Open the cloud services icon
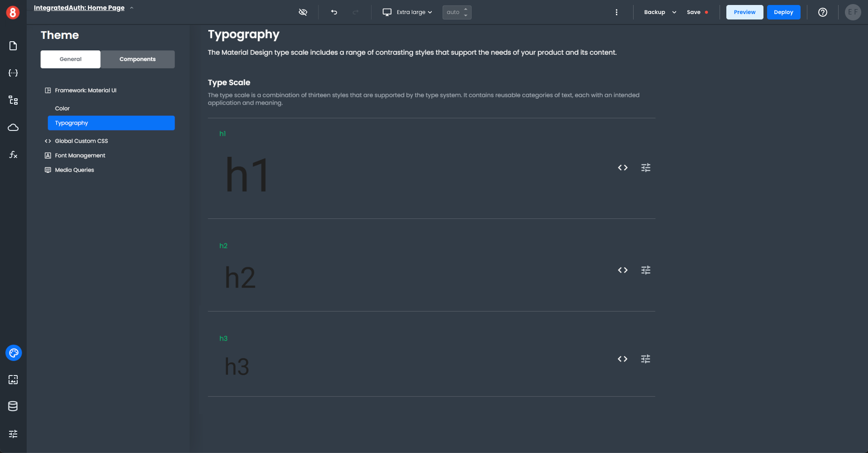This screenshot has width=868, height=453. click(x=13, y=127)
